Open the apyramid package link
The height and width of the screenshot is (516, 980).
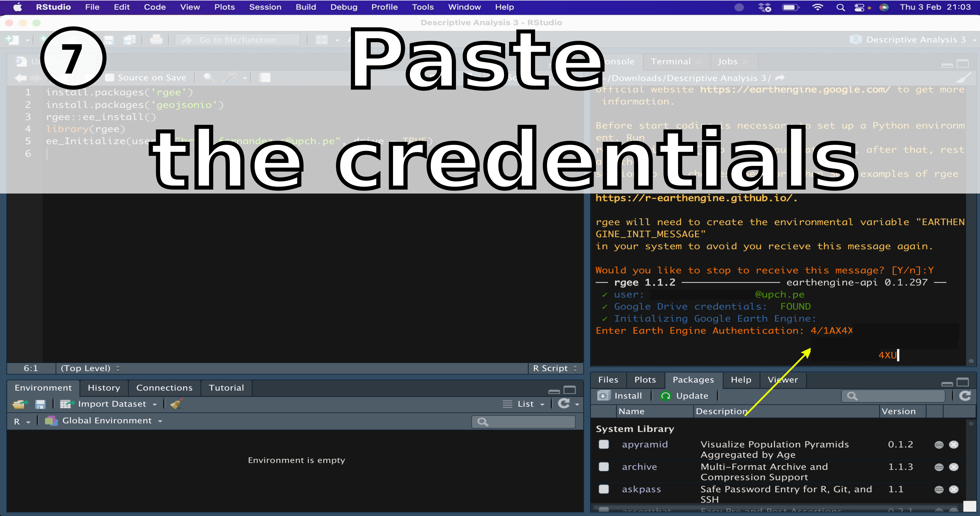click(644, 444)
